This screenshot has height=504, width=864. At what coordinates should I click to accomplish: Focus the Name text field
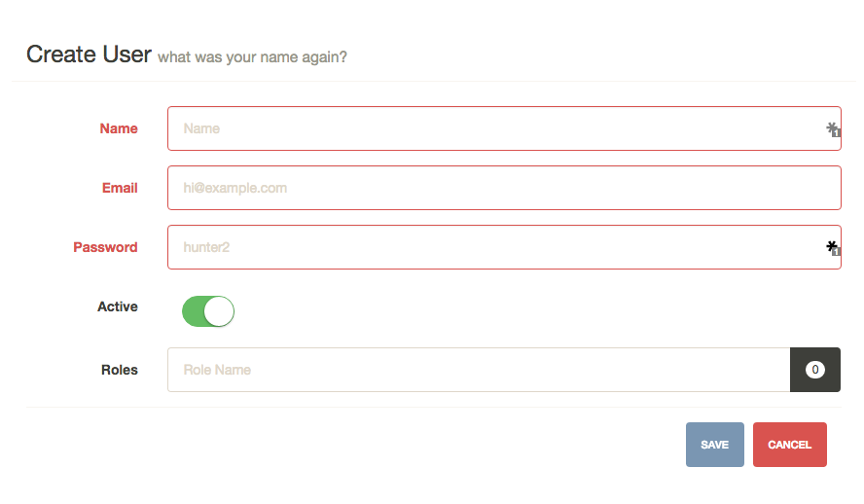point(504,128)
